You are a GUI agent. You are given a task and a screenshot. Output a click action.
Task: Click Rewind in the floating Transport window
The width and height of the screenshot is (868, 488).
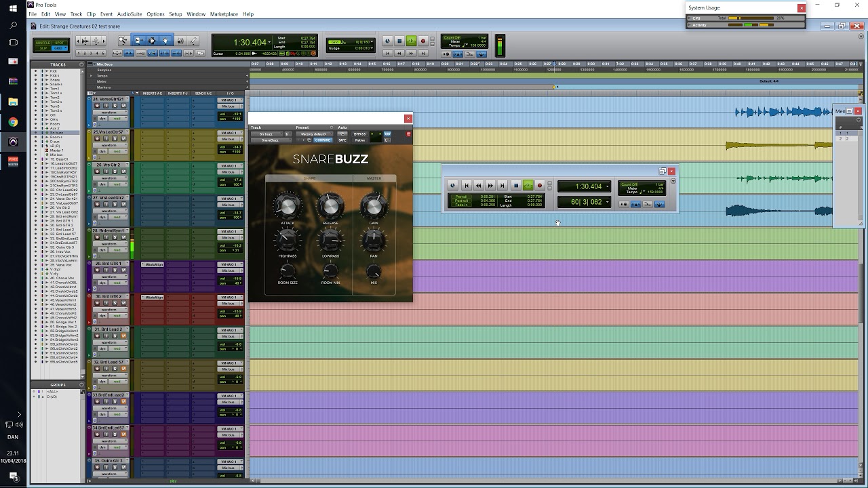[479, 185]
